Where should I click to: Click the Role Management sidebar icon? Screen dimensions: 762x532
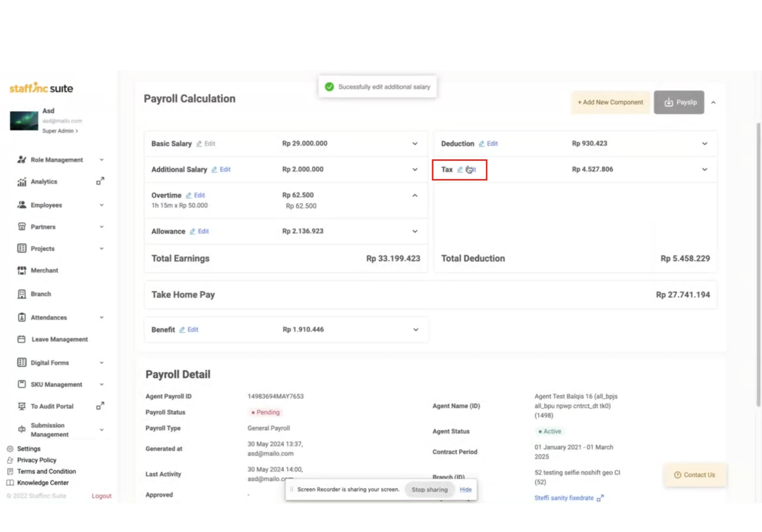[22, 160]
